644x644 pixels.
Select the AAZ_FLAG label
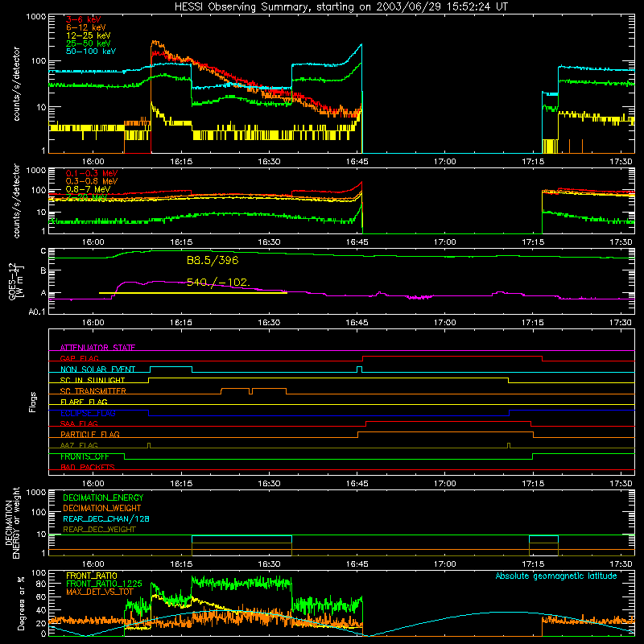(x=79, y=445)
